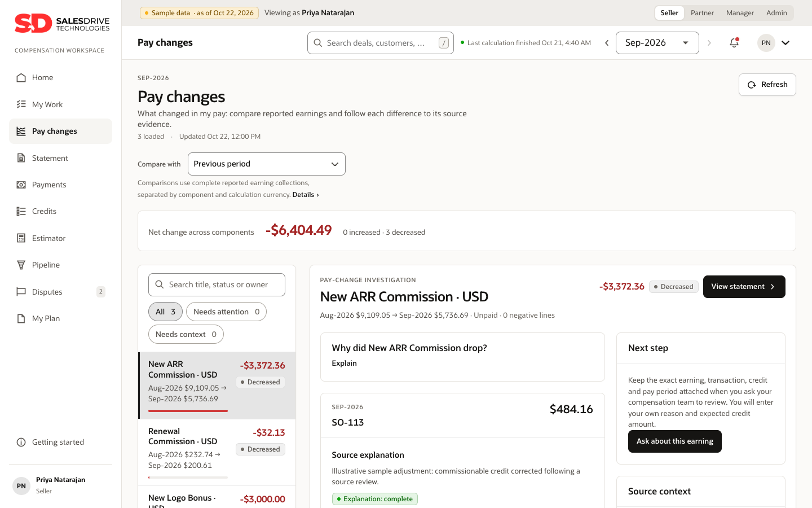Open the notifications bell
Viewport: 812px width, 508px height.
pos(734,43)
